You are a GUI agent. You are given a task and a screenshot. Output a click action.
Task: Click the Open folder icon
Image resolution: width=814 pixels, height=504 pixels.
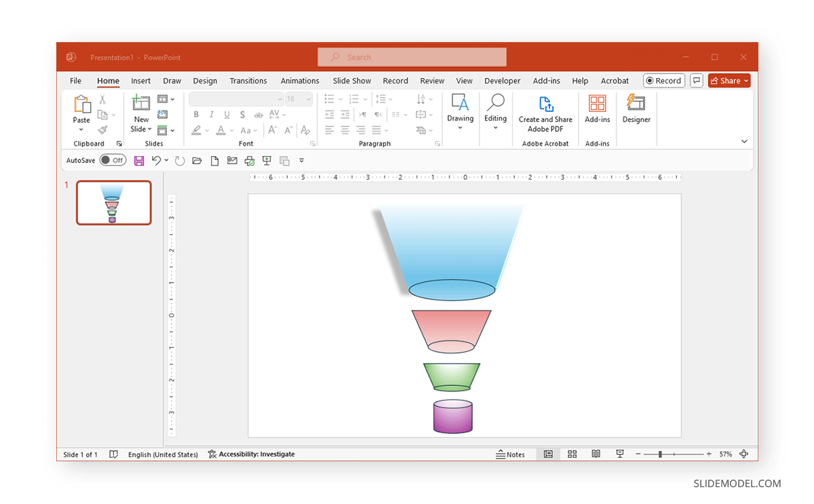point(197,161)
